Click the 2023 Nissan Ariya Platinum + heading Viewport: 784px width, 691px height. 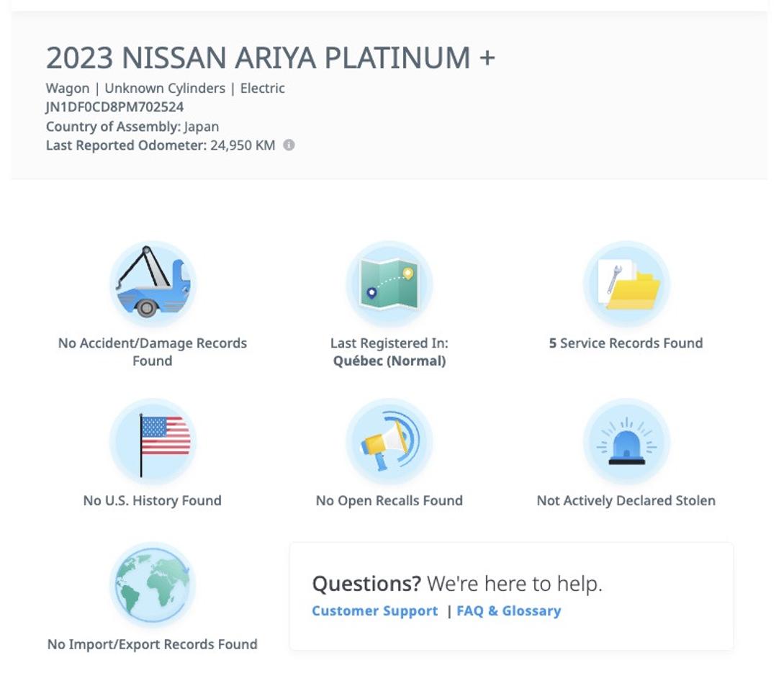270,58
